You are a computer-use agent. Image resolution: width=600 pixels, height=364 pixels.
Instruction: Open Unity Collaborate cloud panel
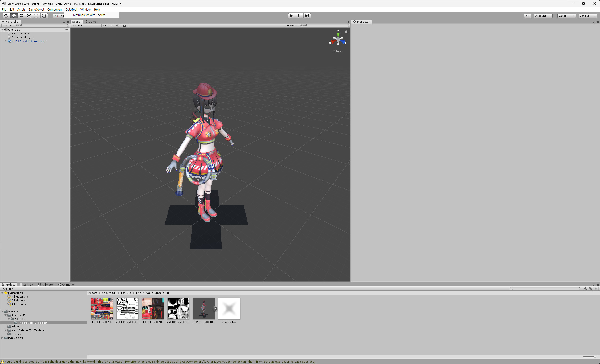click(x=528, y=16)
